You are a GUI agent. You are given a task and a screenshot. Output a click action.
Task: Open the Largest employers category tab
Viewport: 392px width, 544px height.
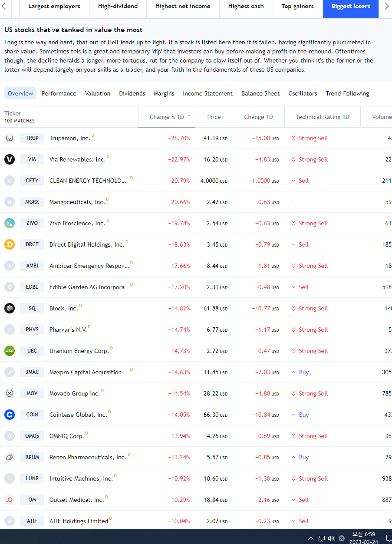[x=54, y=6]
